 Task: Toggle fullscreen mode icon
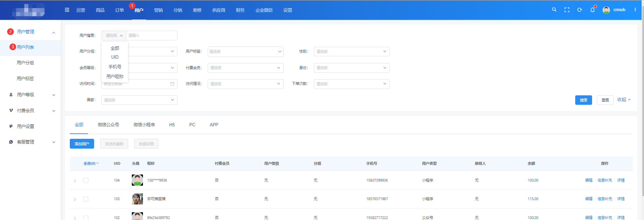[567, 10]
